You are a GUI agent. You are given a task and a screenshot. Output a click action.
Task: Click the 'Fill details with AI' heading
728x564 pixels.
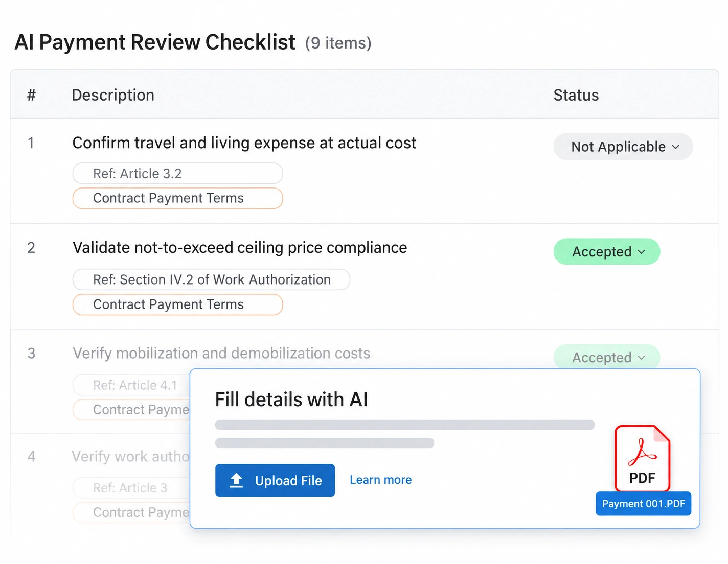coord(291,400)
